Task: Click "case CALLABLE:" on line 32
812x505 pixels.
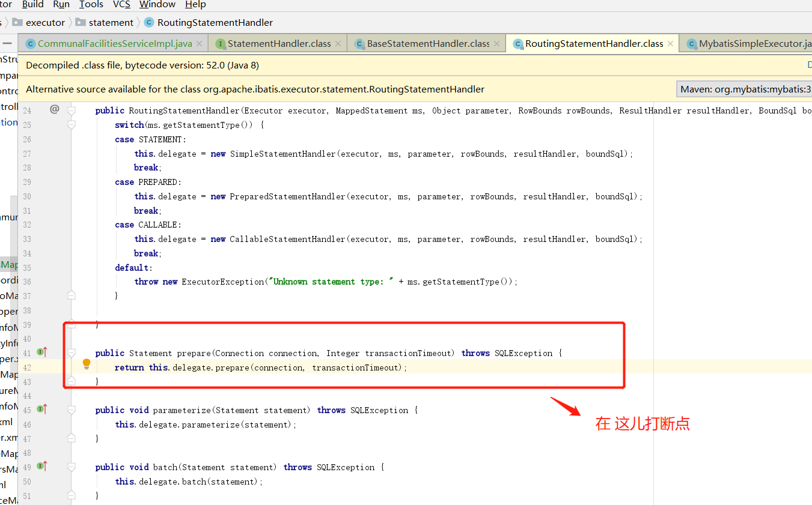Action: click(148, 225)
